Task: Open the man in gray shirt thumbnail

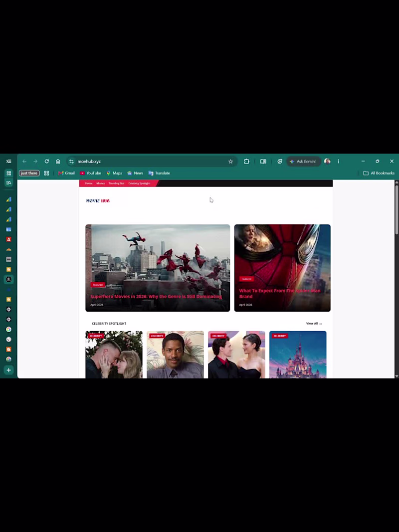Action: (175, 355)
